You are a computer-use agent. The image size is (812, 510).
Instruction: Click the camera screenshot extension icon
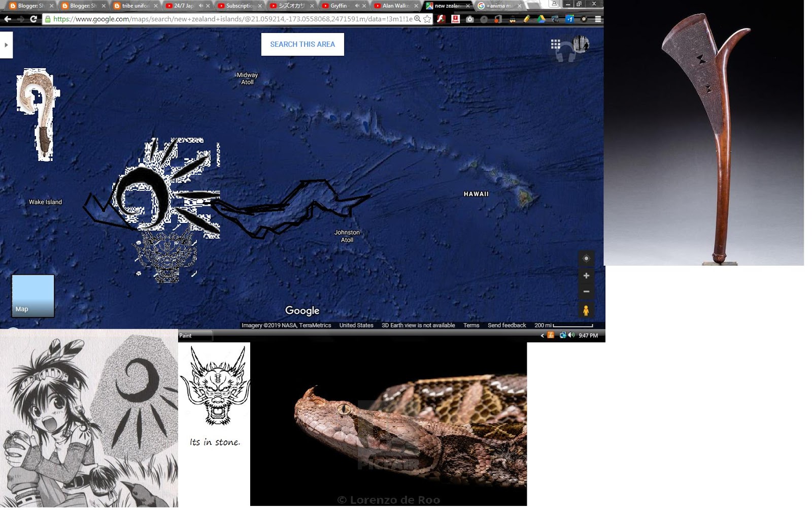click(x=470, y=19)
